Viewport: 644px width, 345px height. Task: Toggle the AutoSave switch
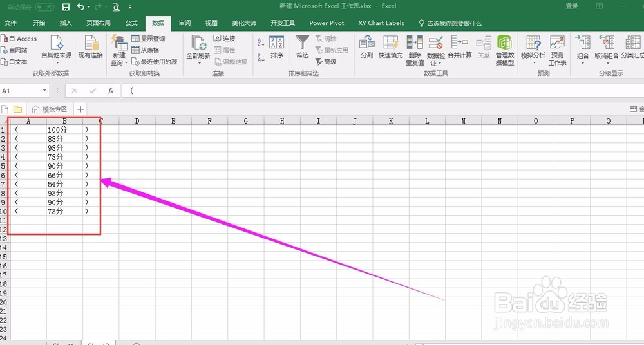coord(44,7)
